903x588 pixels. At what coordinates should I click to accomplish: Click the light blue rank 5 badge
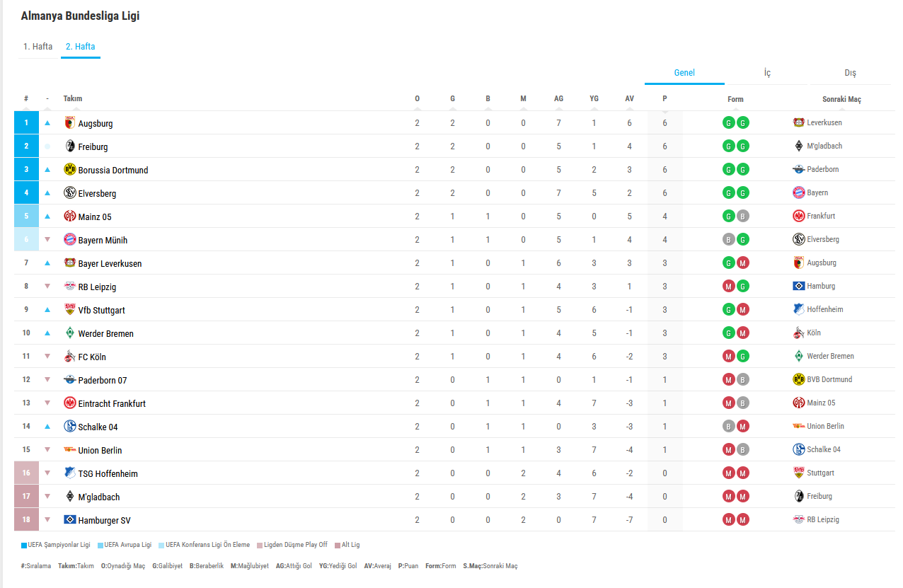coord(26,216)
